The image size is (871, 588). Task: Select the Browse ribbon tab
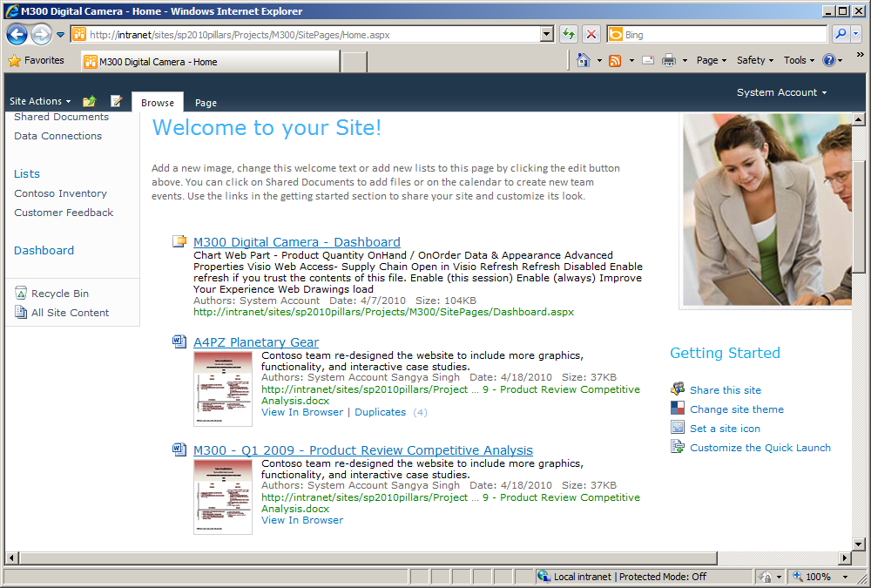point(157,102)
